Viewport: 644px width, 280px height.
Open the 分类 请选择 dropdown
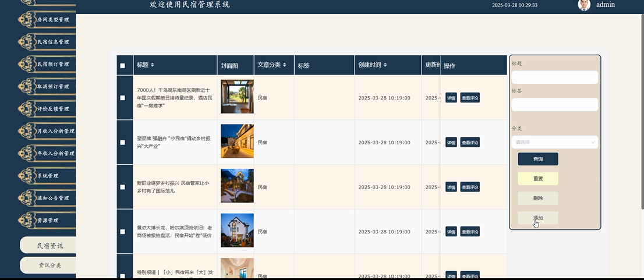point(554,142)
